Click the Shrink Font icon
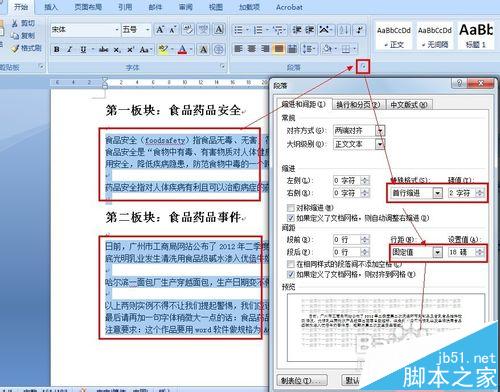Image resolution: width=500 pixels, height=392 pixels. tap(173, 30)
